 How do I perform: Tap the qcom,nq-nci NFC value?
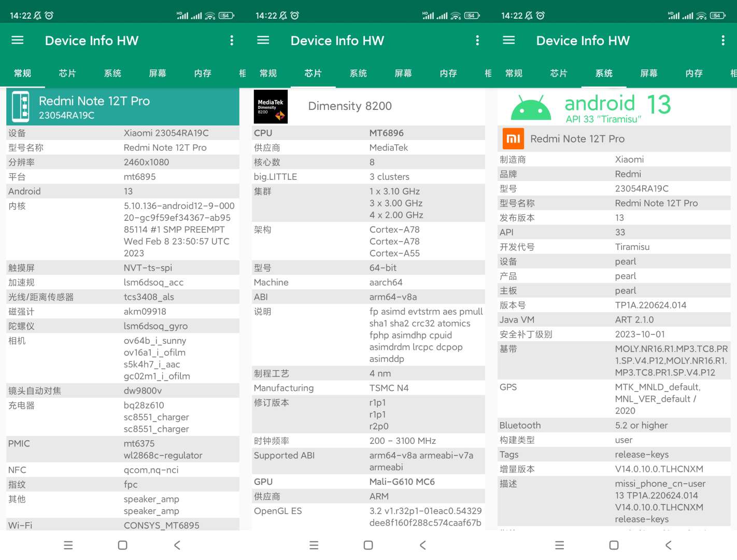[151, 470]
